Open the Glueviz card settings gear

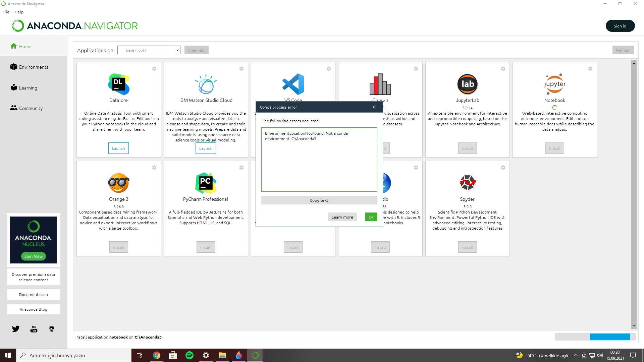pyautogui.click(x=416, y=69)
